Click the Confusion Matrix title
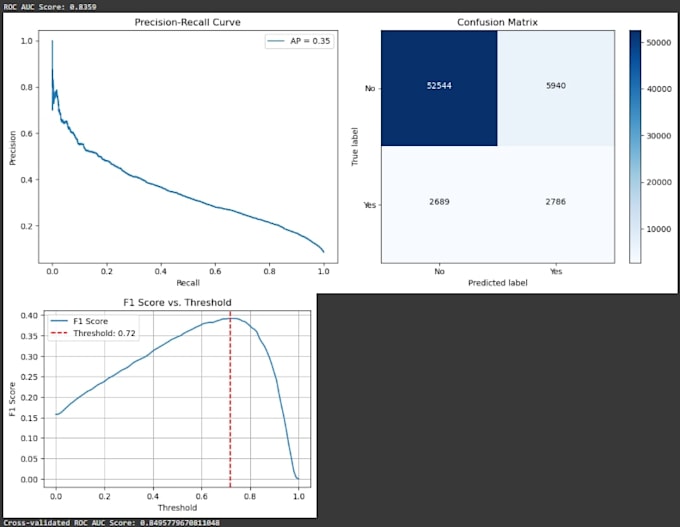Image resolution: width=680 pixels, height=527 pixels. (497, 22)
